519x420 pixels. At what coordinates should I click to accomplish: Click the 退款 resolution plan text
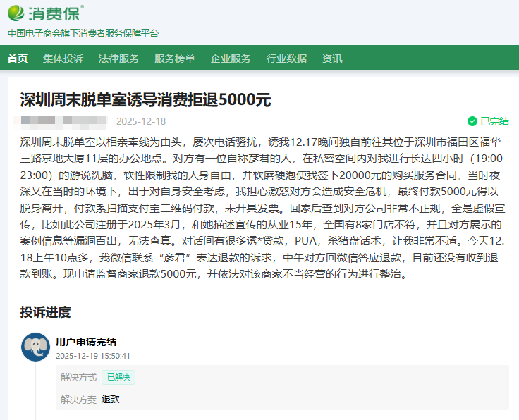(x=111, y=399)
